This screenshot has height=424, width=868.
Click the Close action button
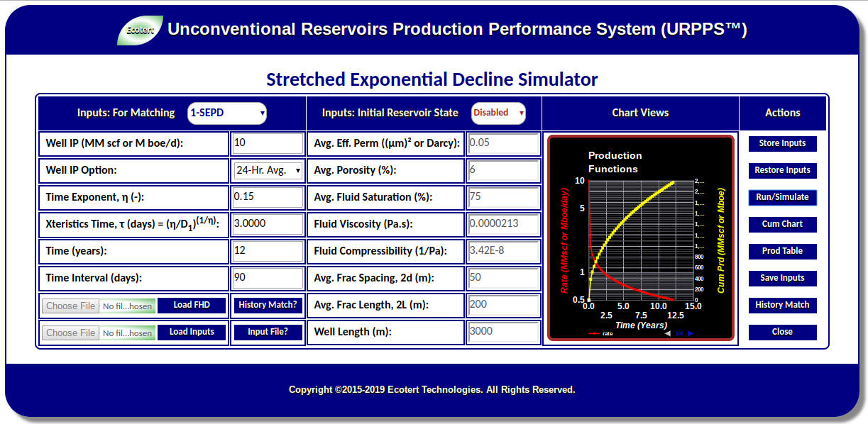click(x=782, y=332)
